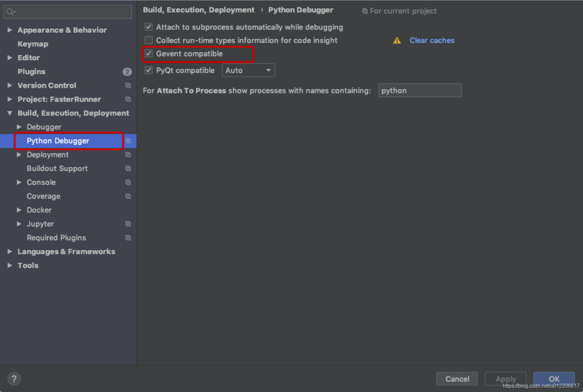Disable Attach to subprocess automatically while debugging
This screenshot has height=392, width=583.
click(x=148, y=27)
